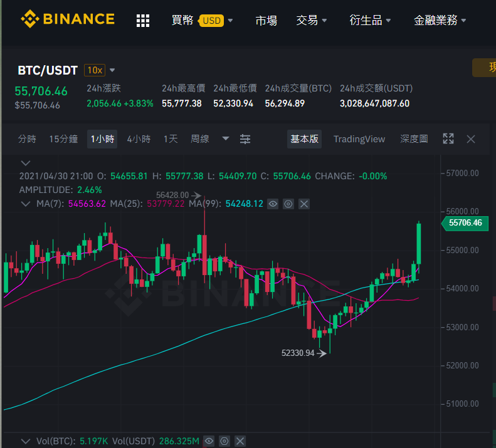Image resolution: width=496 pixels, height=448 pixels.
Task: Click the 55706.46 price axis label
Action: 465,223
